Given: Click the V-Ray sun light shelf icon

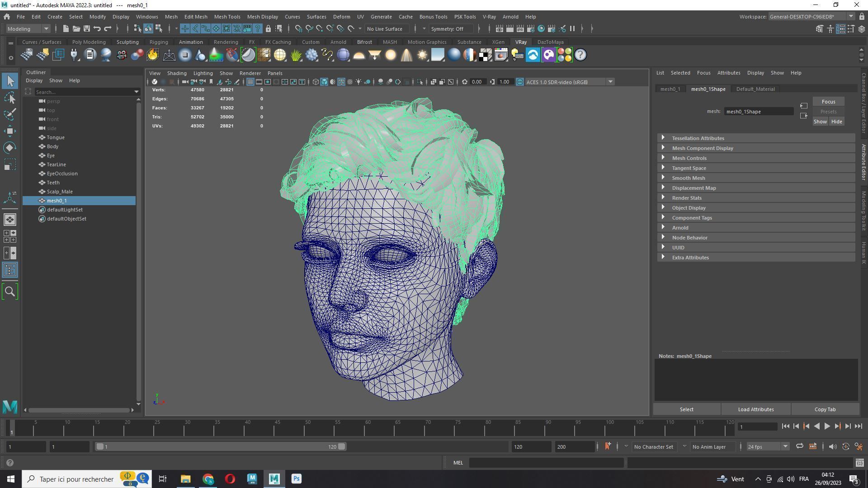Looking at the screenshot, I should tap(422, 55).
